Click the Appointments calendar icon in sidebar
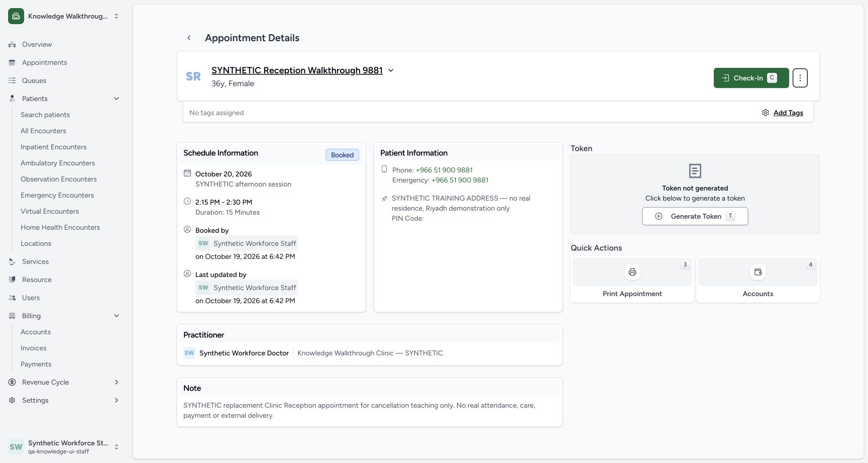The image size is (868, 463). pos(12,62)
